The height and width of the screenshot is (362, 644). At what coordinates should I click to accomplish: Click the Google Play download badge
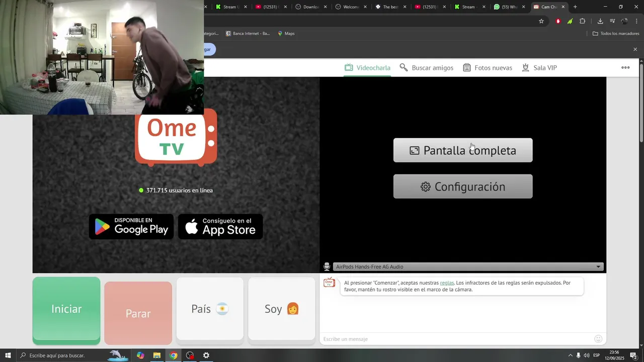tap(131, 227)
